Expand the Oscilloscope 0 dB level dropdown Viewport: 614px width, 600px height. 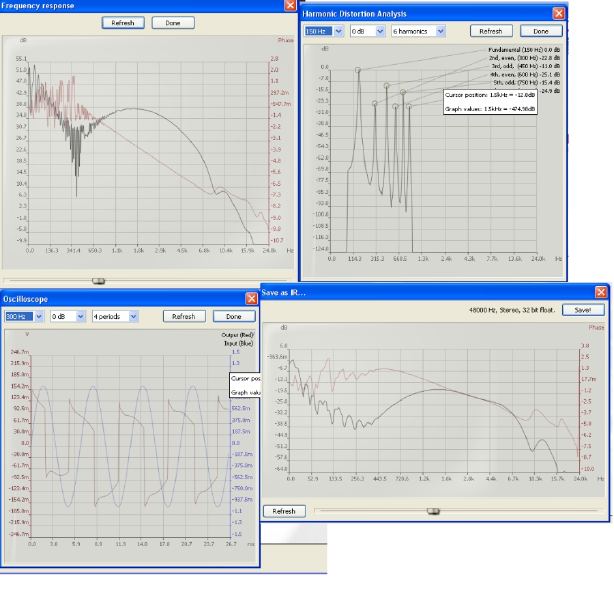pos(69,316)
